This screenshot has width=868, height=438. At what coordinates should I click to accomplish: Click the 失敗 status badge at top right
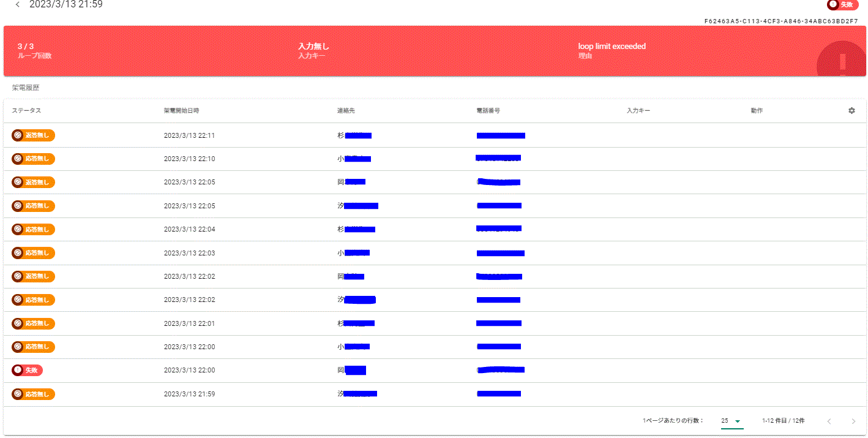coord(842,4)
